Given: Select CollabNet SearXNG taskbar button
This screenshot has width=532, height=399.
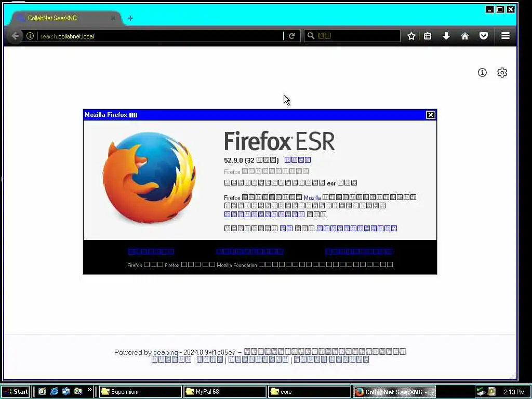Looking at the screenshot, I should click(394, 392).
